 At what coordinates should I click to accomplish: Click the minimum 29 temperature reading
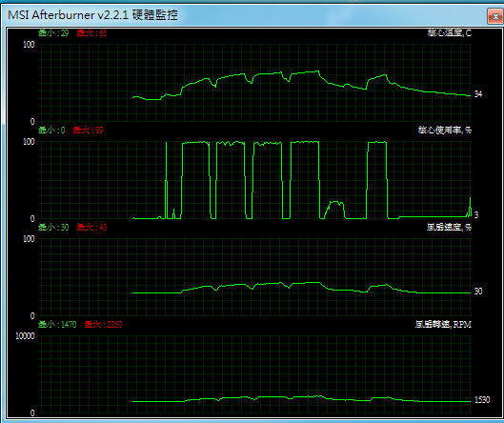point(53,32)
